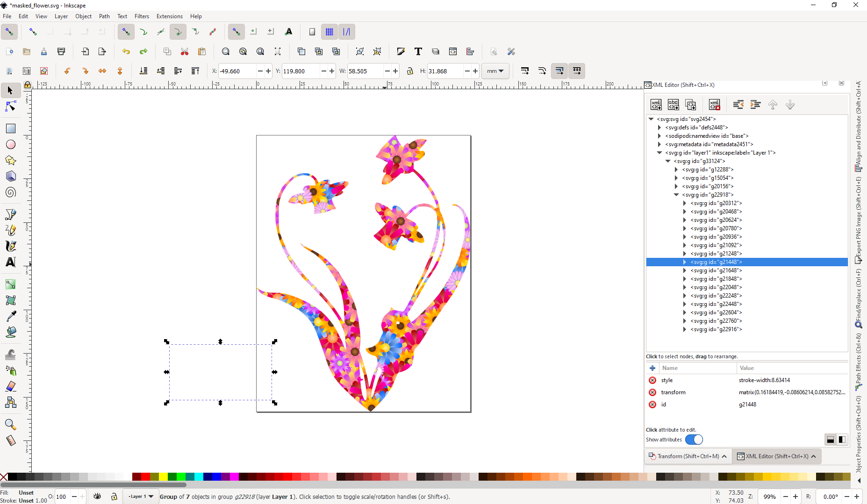Select the Gradient tool
The image size is (867, 504).
coord(10,284)
